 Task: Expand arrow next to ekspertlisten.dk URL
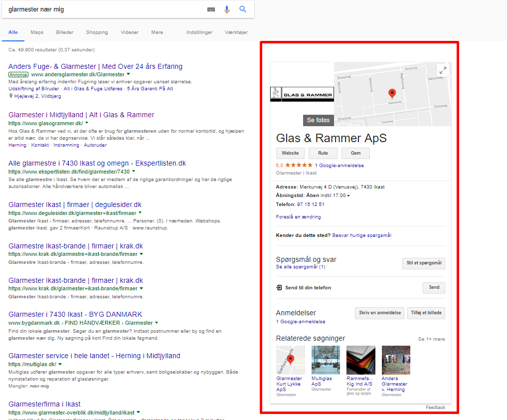tap(134, 171)
